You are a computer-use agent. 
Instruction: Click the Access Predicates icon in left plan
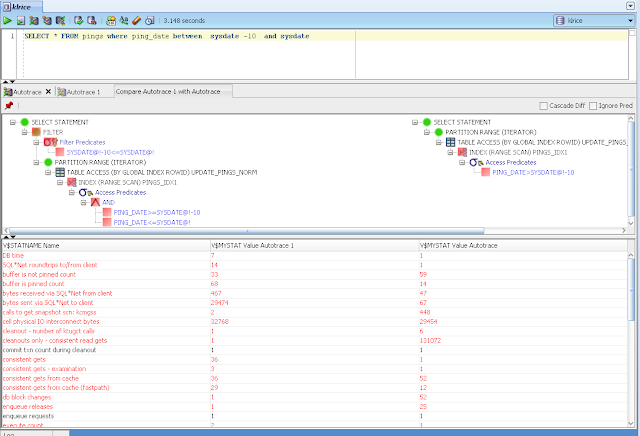(x=86, y=192)
